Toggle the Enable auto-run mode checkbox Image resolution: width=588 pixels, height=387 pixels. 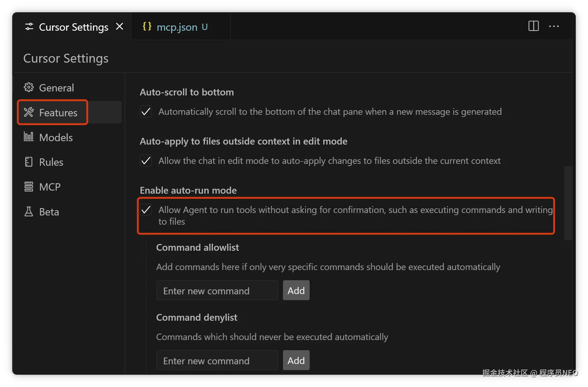tap(146, 210)
